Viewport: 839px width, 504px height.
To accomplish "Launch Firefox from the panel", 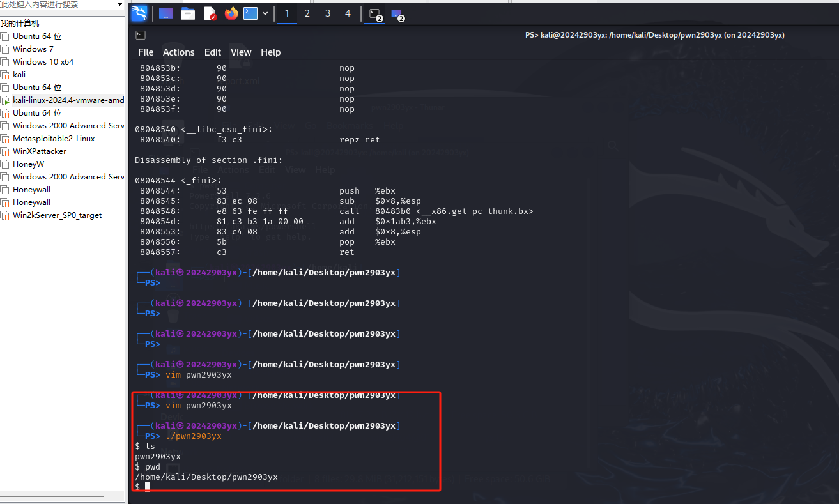I will [x=231, y=13].
